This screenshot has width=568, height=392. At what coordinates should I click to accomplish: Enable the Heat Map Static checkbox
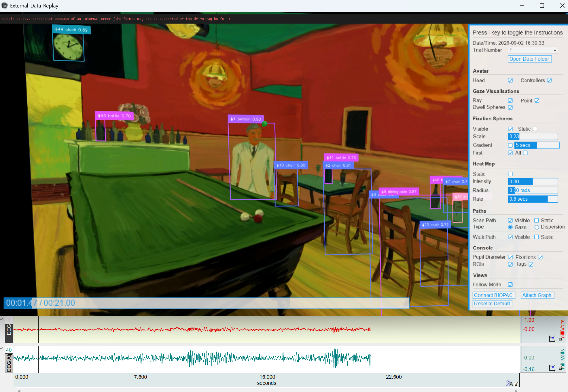coord(510,174)
